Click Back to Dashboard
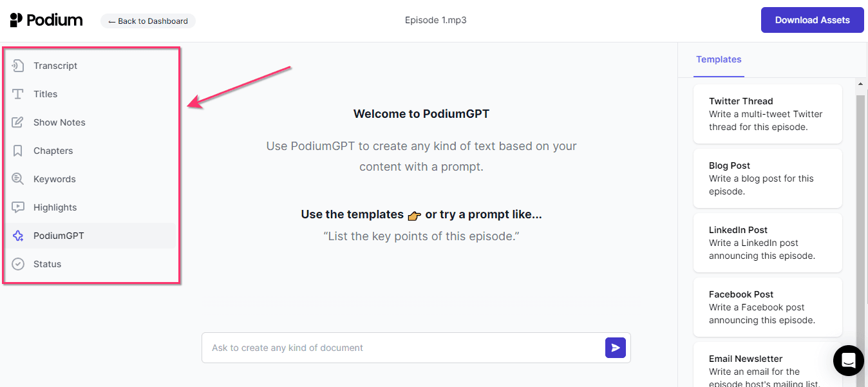Screen dimensions: 868x387 (147, 21)
